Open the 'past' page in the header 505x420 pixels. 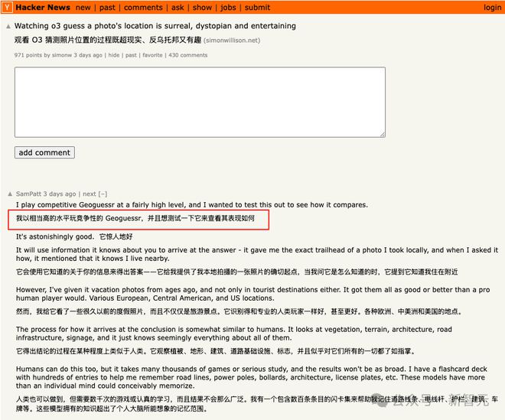[x=107, y=8]
